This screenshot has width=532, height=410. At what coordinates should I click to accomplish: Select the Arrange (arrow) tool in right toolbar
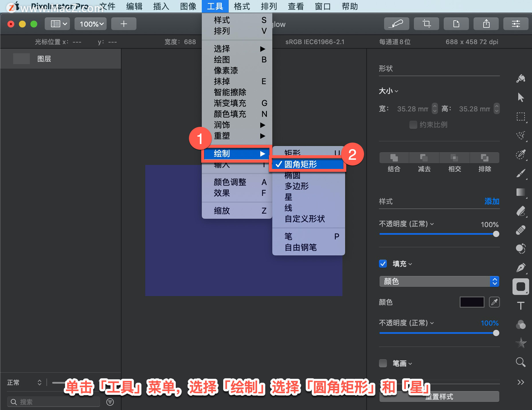click(x=521, y=97)
